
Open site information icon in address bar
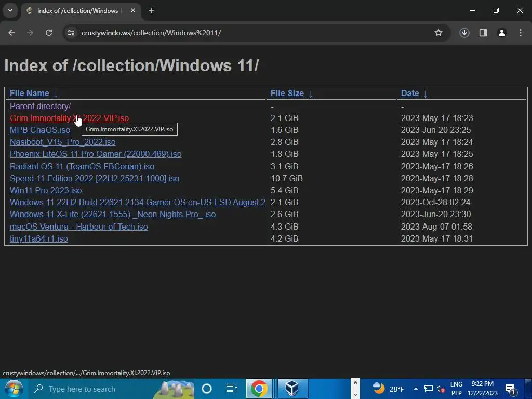71,33
